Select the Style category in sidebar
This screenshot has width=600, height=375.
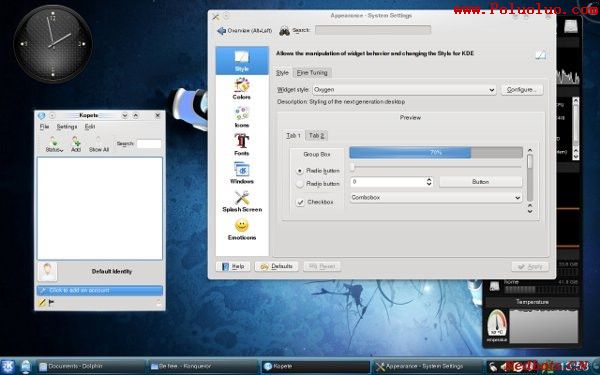click(x=242, y=60)
